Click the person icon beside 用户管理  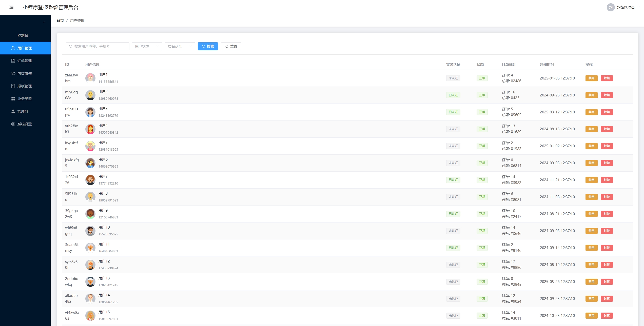coord(13,48)
